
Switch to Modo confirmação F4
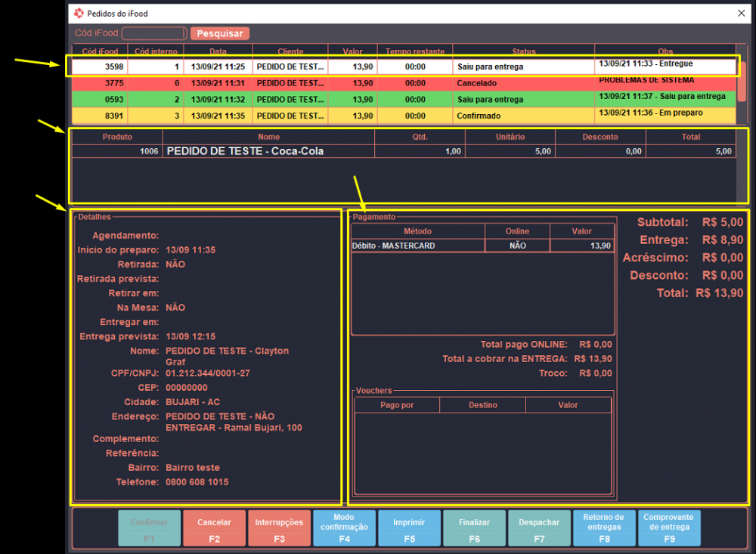click(344, 528)
